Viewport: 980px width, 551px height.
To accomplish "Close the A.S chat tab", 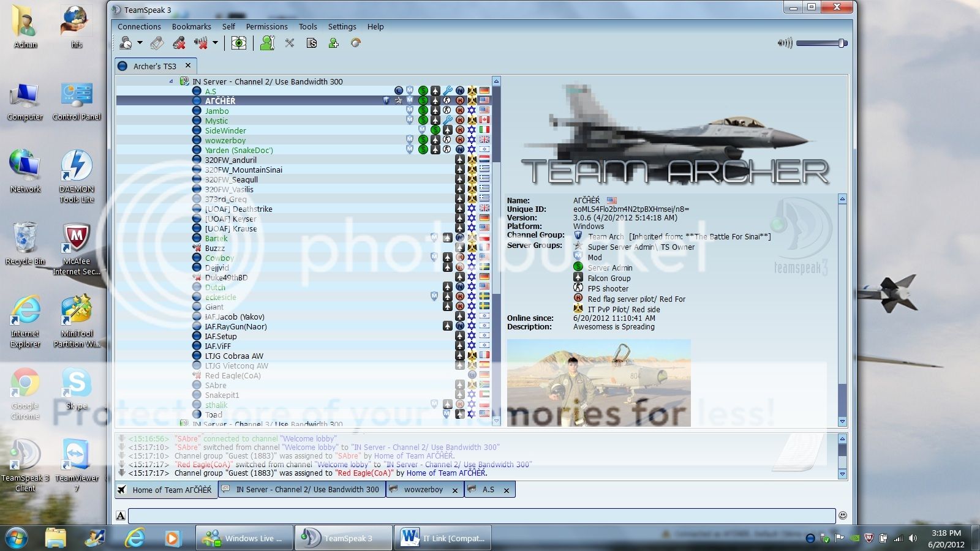I will point(507,490).
